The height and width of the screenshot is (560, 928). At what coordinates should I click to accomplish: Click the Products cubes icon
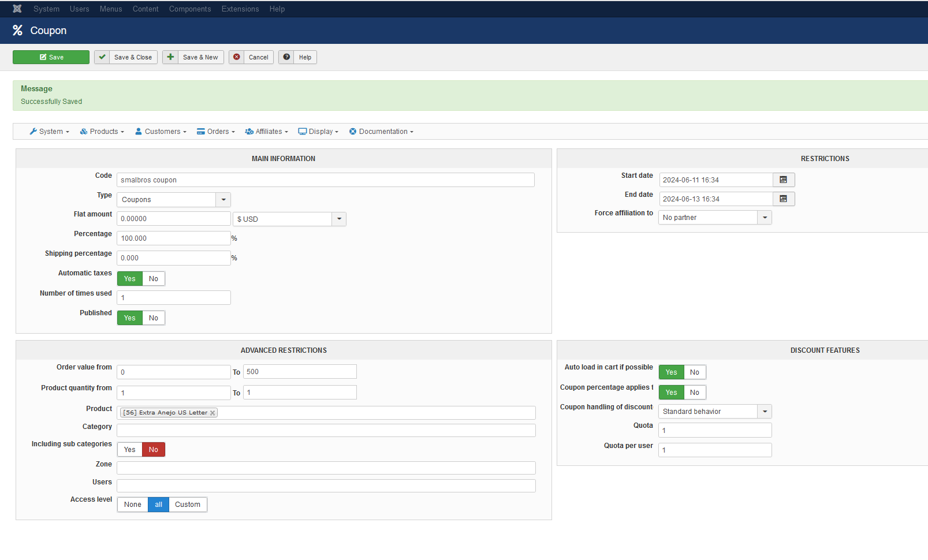point(84,132)
